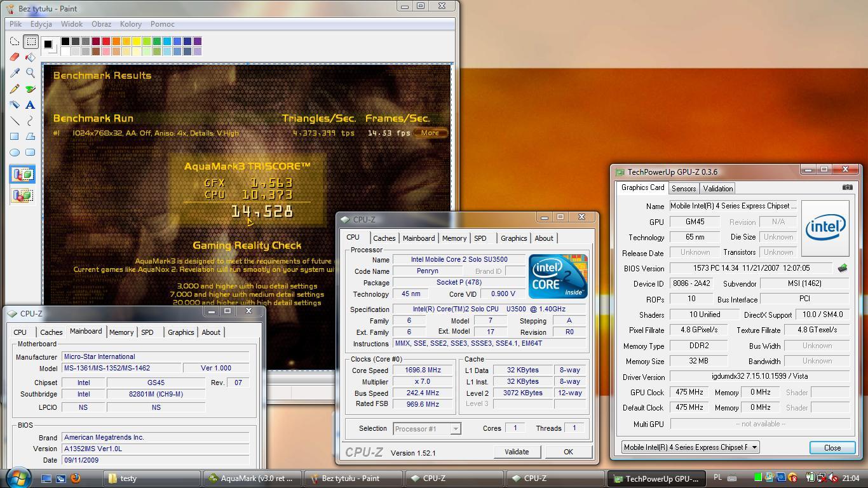Open the Plik menu in Paint
Image resolution: width=868 pixels, height=488 pixels.
(16, 24)
